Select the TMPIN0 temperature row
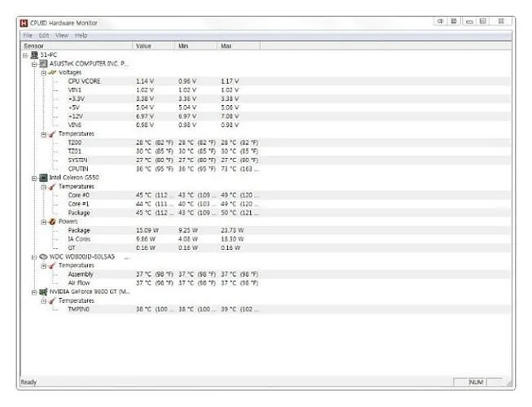Viewport: 532px width, 407px height. tap(266, 309)
